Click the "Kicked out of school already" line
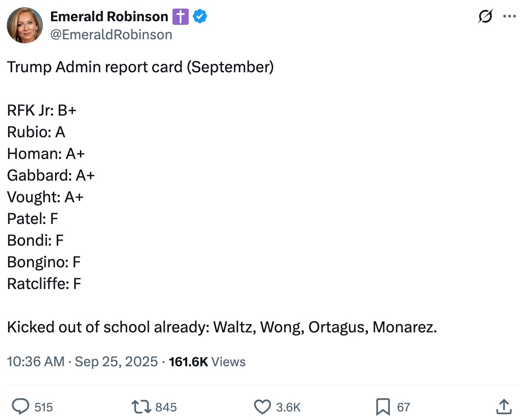The height and width of the screenshot is (420, 521). tap(222, 327)
